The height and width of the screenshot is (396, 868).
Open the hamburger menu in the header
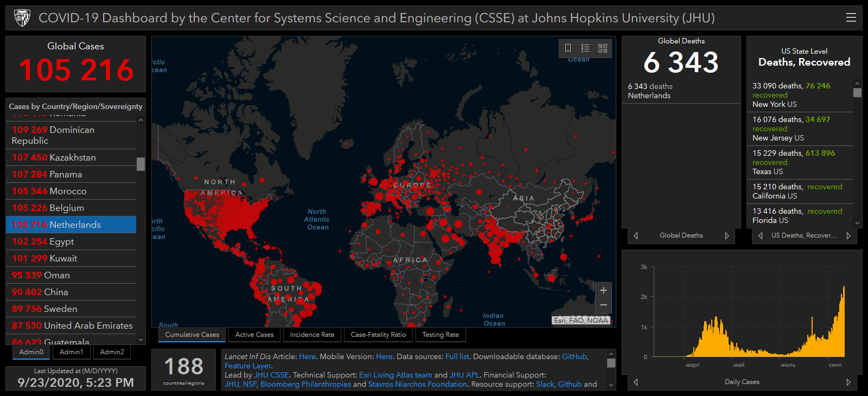click(851, 17)
